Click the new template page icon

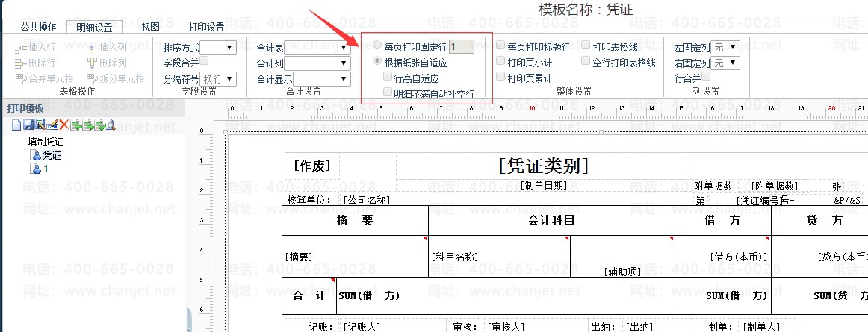pyautogui.click(x=16, y=125)
